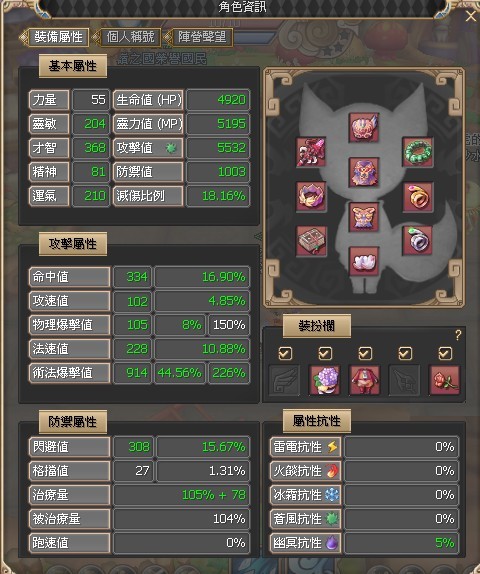The image size is (480, 574).
Task: Switch to the 個人稱號 tab
Action: [130, 37]
